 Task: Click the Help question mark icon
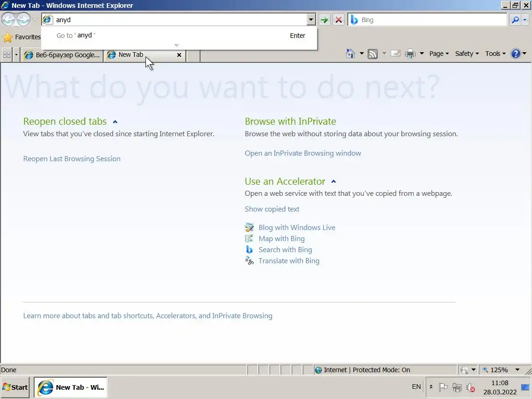coord(516,54)
